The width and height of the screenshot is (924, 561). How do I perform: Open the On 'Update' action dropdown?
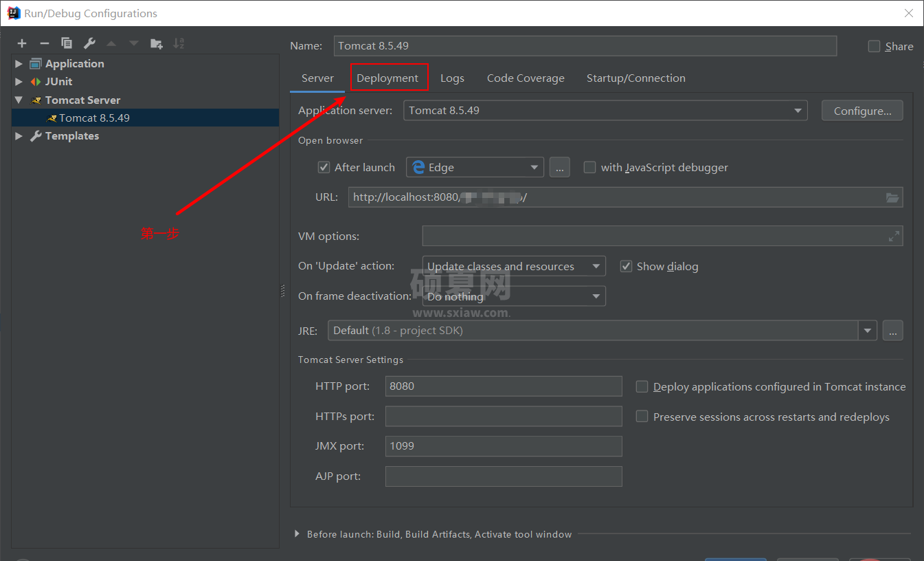[514, 266]
